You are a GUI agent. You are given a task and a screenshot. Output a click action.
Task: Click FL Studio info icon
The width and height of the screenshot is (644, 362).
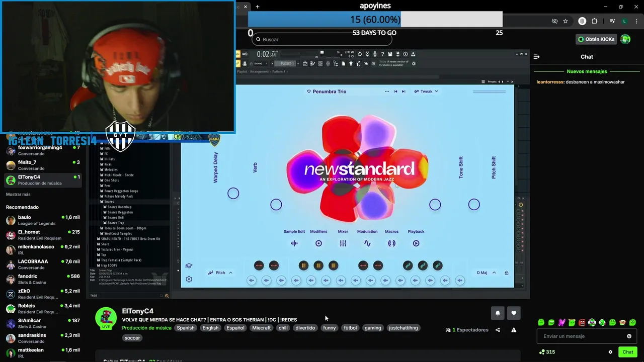click(x=406, y=54)
